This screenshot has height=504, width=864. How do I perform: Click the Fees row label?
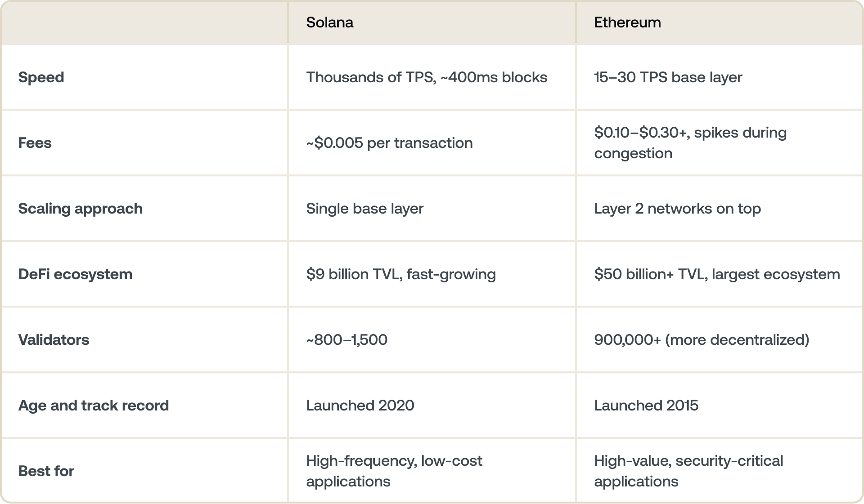pyautogui.click(x=35, y=143)
